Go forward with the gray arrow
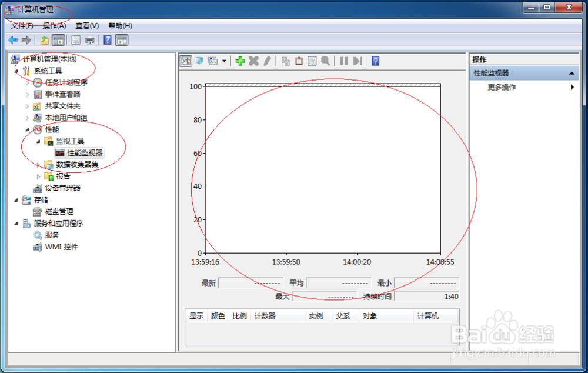The width and height of the screenshot is (588, 373). (26, 40)
